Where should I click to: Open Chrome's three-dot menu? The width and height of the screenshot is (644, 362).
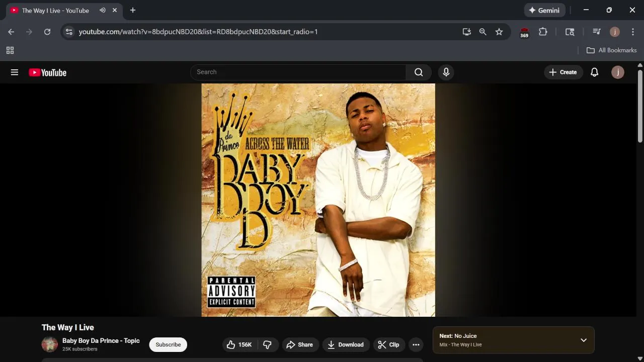tap(633, 32)
